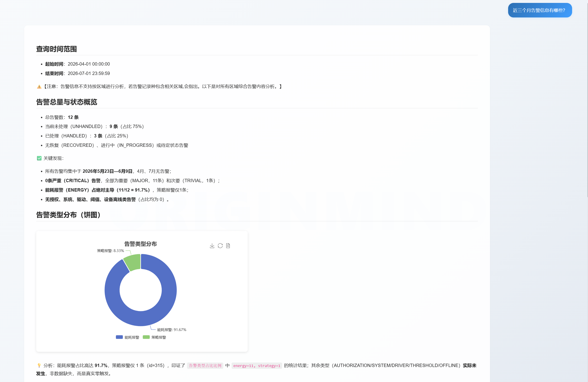This screenshot has width=588, height=382.
Task: Click the 总告警数 12 条 line
Action: tap(62, 117)
